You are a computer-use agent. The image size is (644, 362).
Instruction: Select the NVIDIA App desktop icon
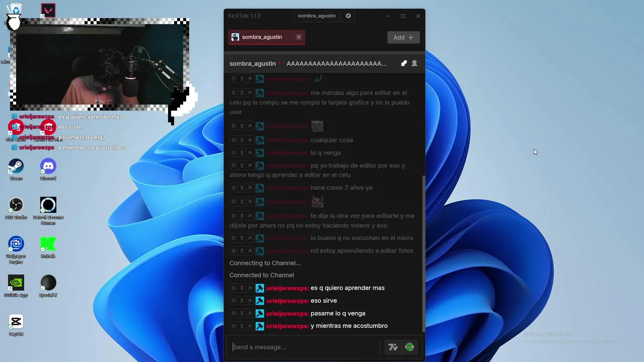coord(16,286)
